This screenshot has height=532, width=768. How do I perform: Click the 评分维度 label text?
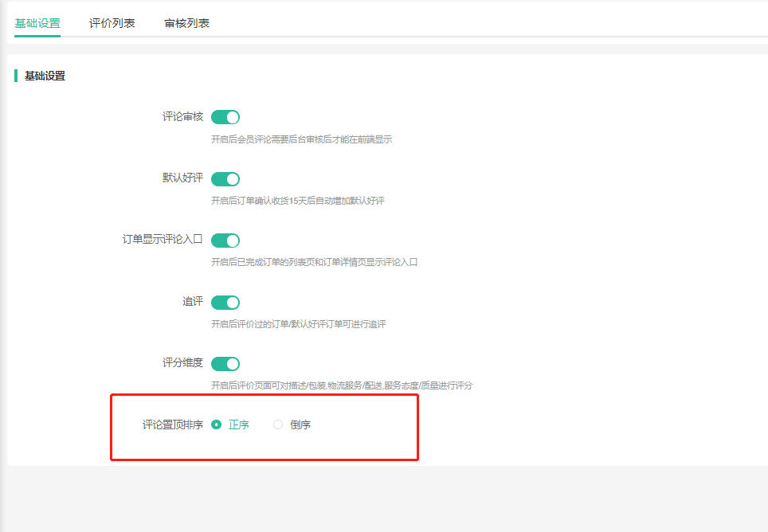[x=182, y=363]
